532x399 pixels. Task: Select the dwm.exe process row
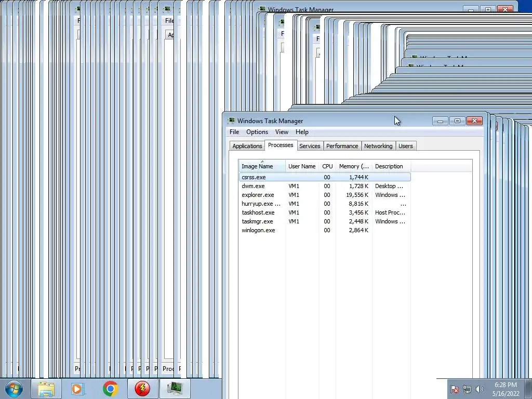tap(325, 186)
